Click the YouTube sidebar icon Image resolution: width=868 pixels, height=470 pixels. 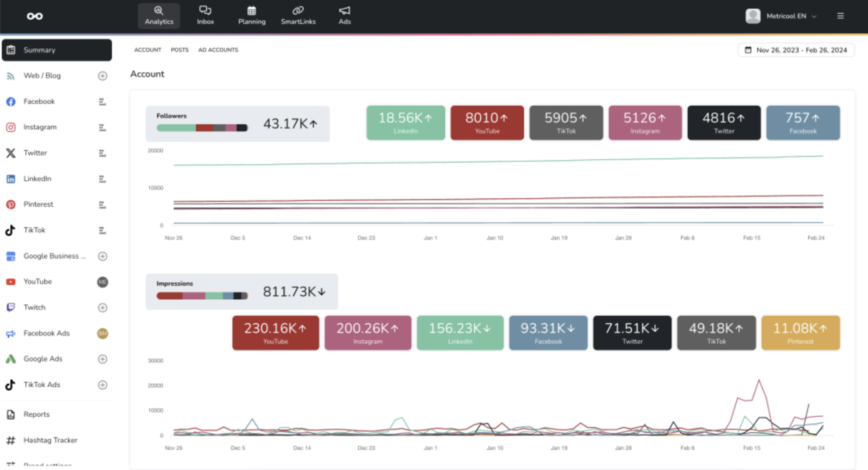pyautogui.click(x=10, y=282)
